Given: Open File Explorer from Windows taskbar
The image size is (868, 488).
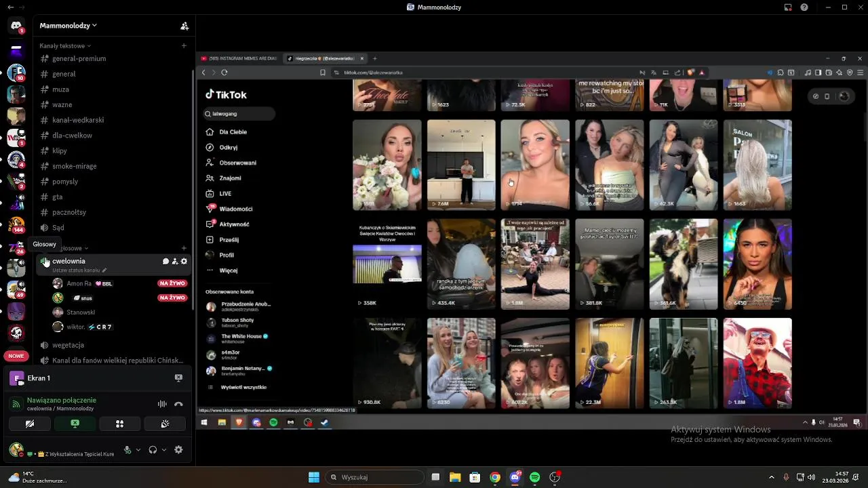Looking at the screenshot, I should click(455, 477).
